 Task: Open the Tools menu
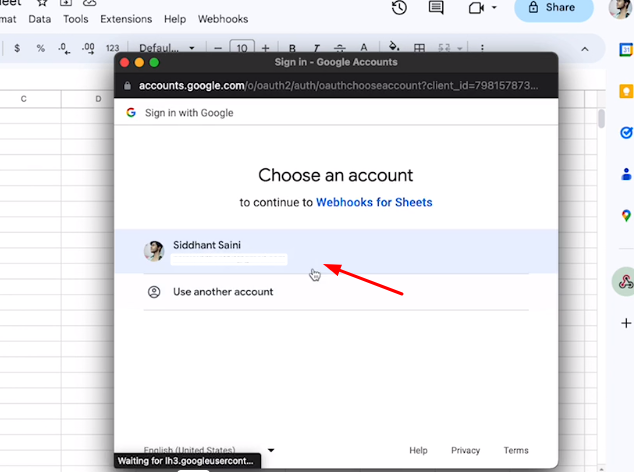76,19
